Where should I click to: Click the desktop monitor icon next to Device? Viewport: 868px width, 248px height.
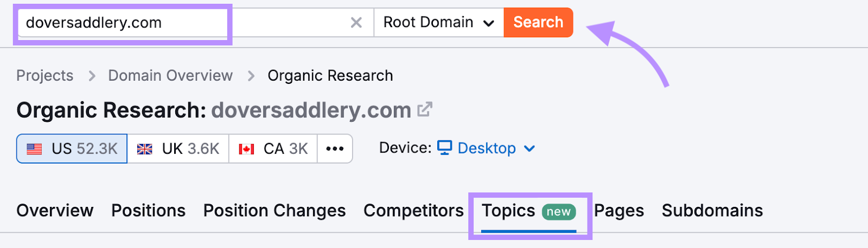[x=445, y=148]
